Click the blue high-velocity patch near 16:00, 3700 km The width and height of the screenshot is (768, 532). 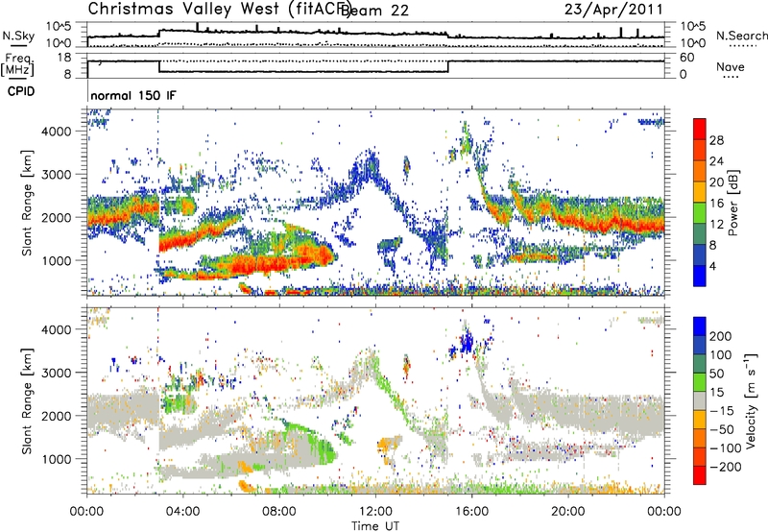pos(466,342)
